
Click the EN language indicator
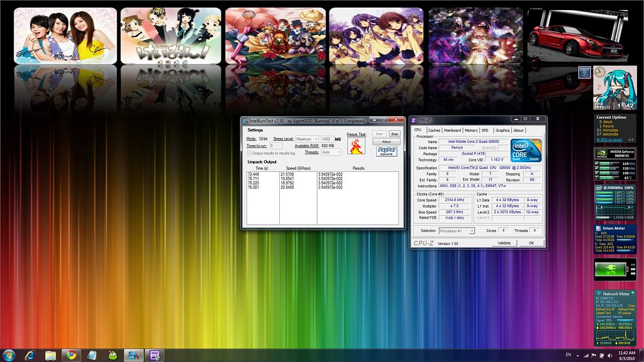pos(569,354)
